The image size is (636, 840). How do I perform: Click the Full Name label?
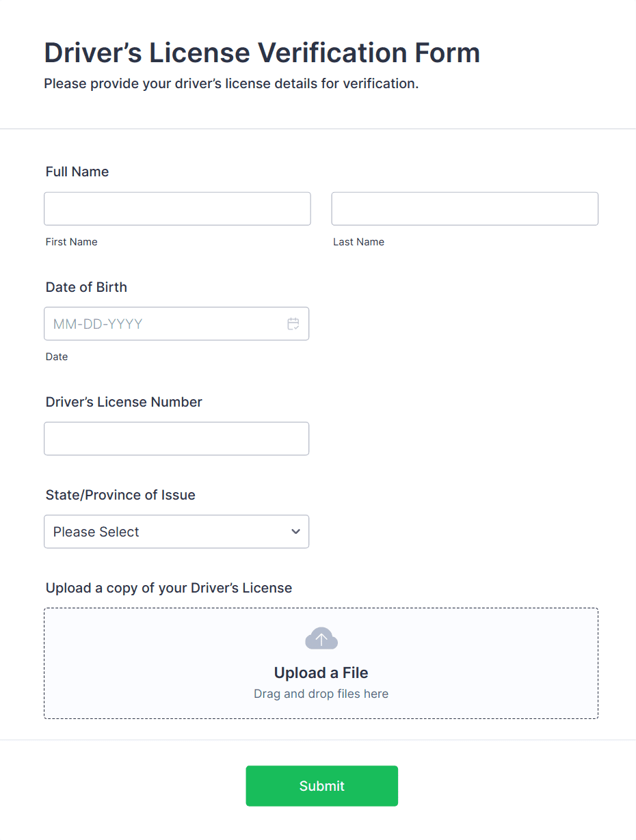[77, 172]
